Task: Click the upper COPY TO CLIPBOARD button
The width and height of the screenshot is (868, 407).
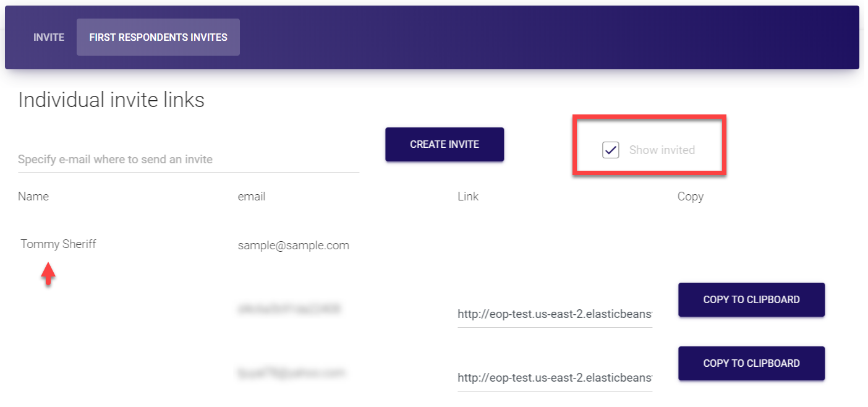Action: 751,300
